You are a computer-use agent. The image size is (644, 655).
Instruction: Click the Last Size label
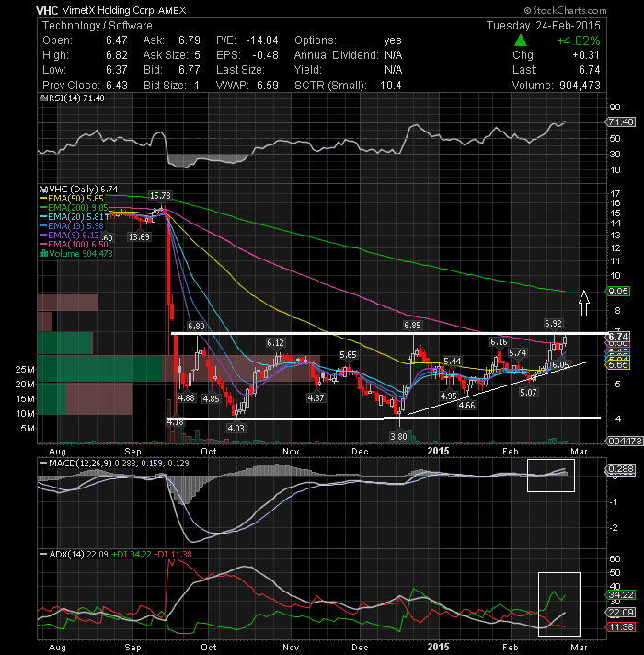click(240, 69)
